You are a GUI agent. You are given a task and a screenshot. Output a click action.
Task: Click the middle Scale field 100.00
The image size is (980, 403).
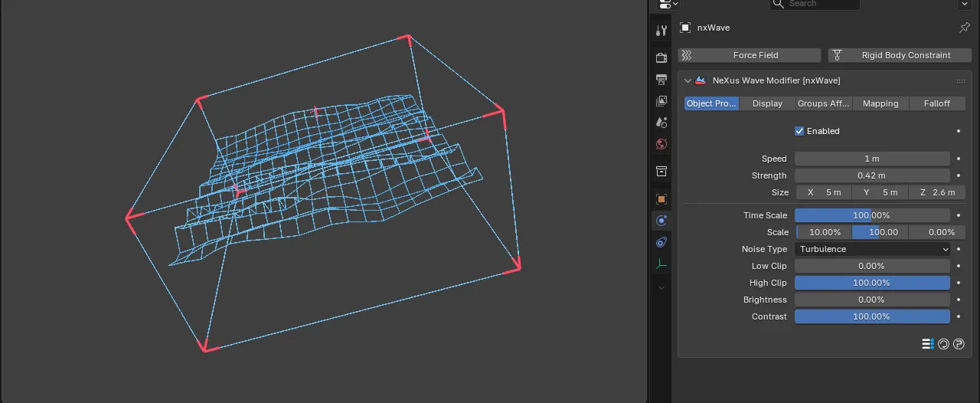click(x=880, y=232)
